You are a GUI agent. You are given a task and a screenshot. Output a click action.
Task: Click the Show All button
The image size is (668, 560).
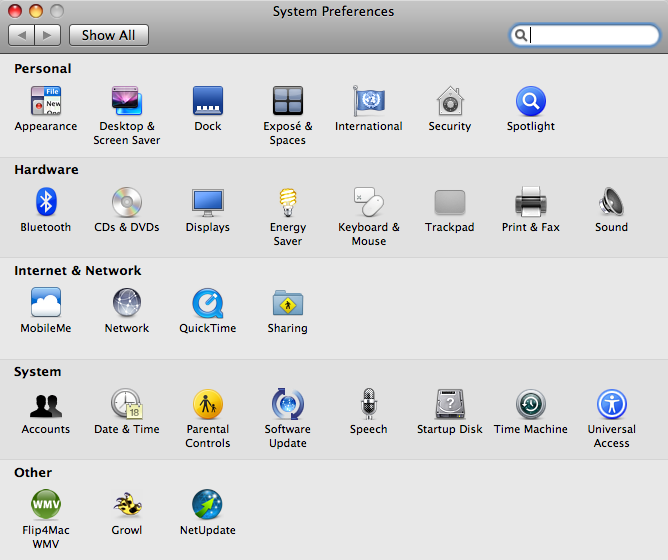click(x=108, y=35)
